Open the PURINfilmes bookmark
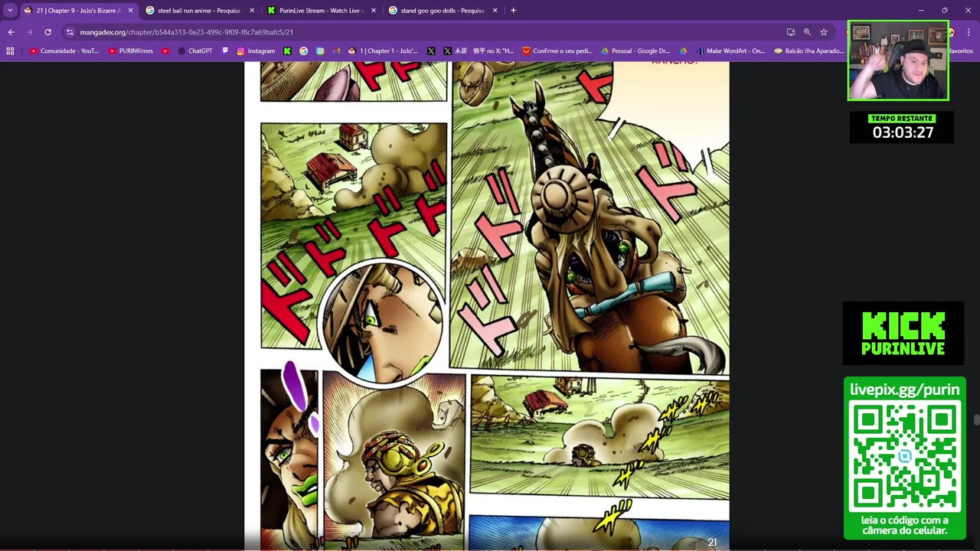 click(131, 51)
